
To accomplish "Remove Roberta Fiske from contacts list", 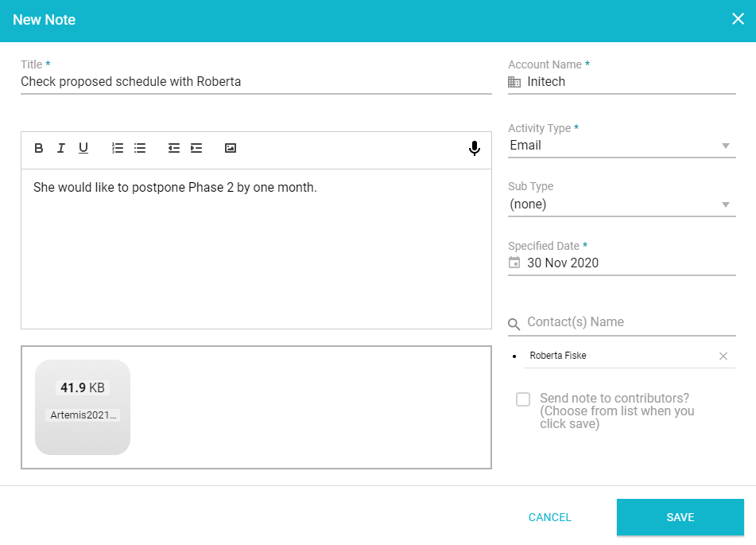I will pyautogui.click(x=723, y=356).
